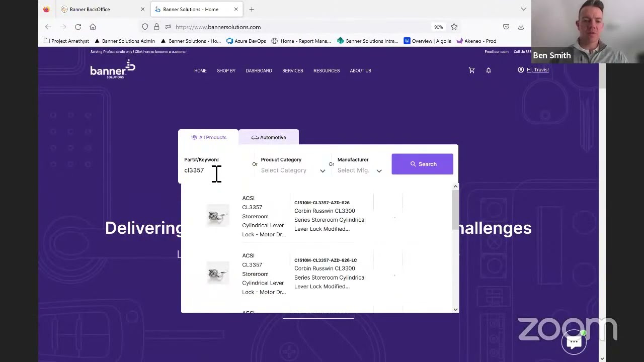Open the browser home page icon
644x362 pixels.
93,27
